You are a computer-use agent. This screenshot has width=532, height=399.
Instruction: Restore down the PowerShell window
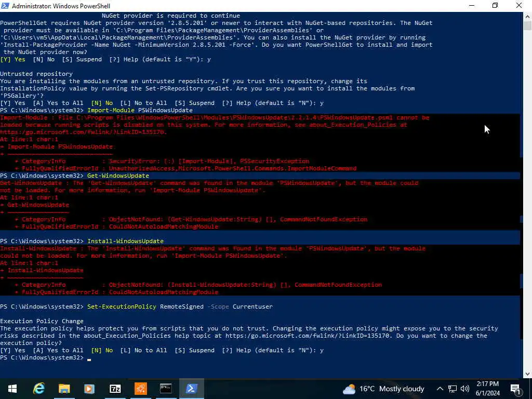[x=495, y=6]
